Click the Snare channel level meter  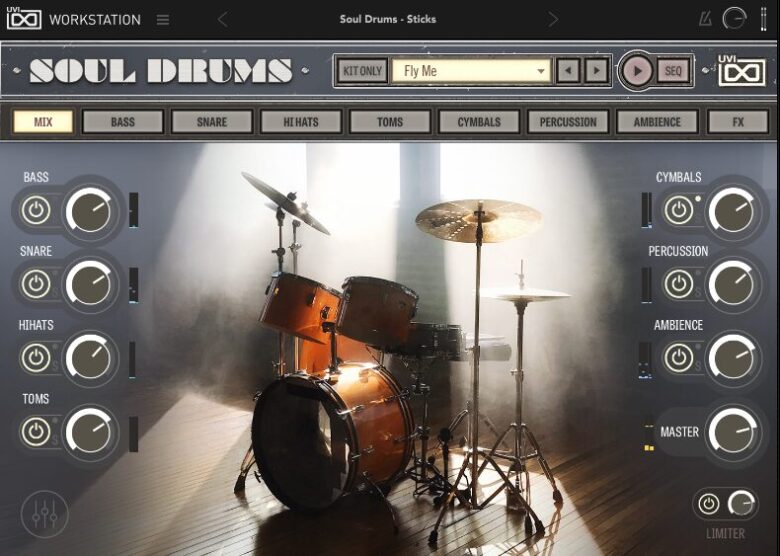(134, 285)
